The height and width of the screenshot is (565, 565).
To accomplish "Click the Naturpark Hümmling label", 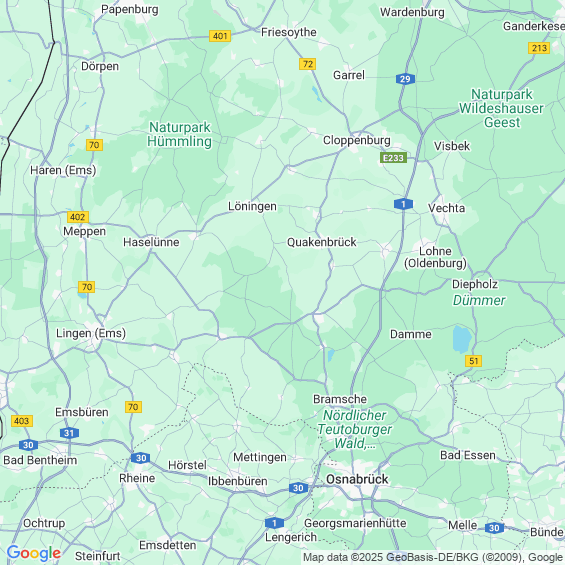I will [179, 134].
